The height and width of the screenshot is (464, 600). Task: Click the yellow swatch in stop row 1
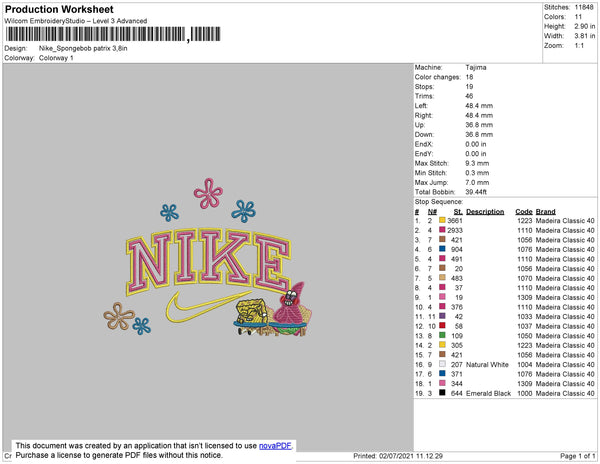point(442,220)
